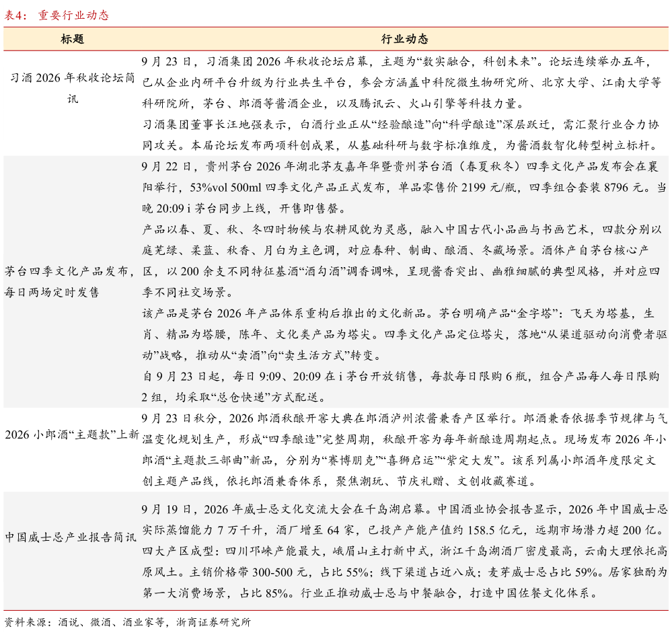Image resolution: width=672 pixels, height=637 pixels.
Task: Click the line starting '肖、精品为塔腰，陈年、文化类产品'
Action: pos(404,334)
